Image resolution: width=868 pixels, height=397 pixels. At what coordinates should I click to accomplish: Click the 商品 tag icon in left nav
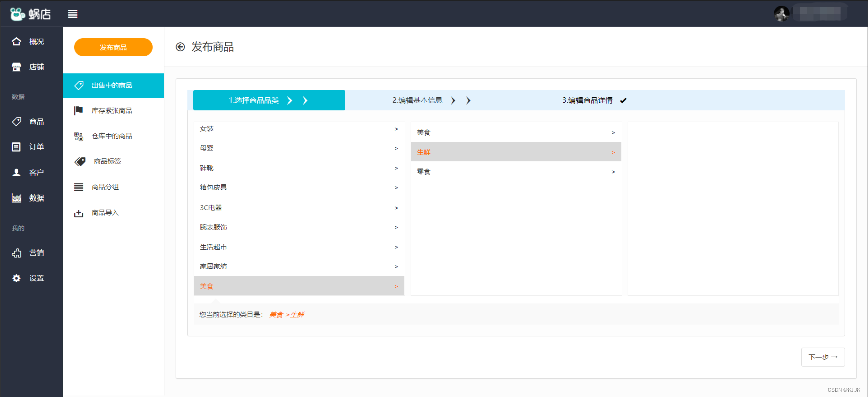(x=17, y=121)
